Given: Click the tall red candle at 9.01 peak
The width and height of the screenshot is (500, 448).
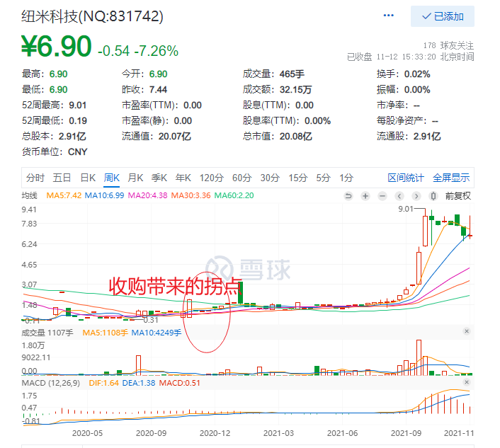Looking at the screenshot, I should 426,230.
